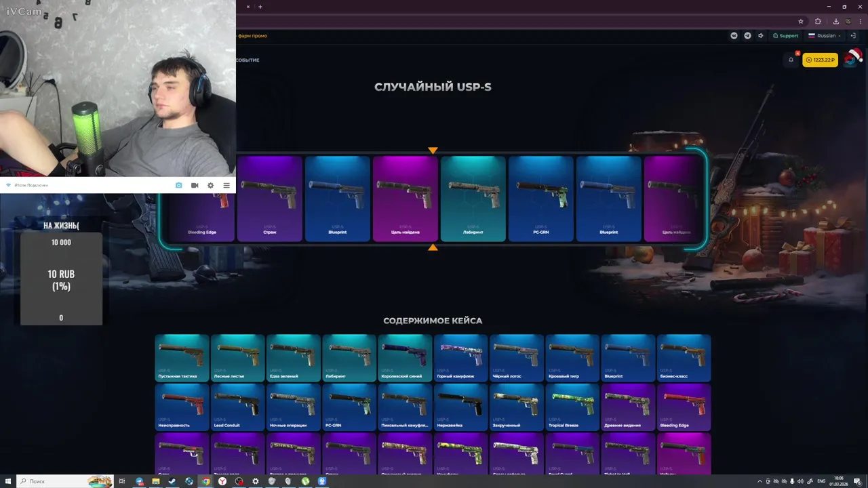Select the Ночные операции skin card
The height and width of the screenshot is (488, 868).
tap(294, 407)
